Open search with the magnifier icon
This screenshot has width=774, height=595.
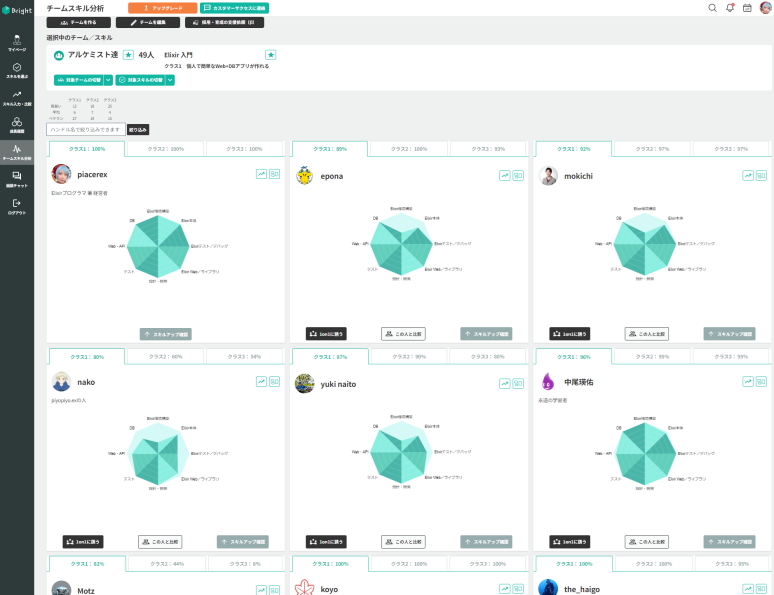(x=712, y=8)
